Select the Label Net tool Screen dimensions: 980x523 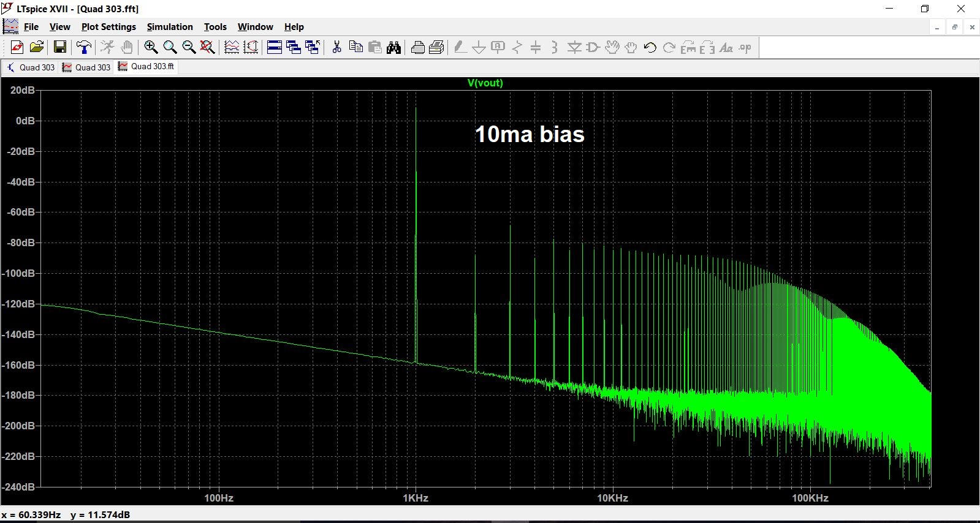[498, 47]
